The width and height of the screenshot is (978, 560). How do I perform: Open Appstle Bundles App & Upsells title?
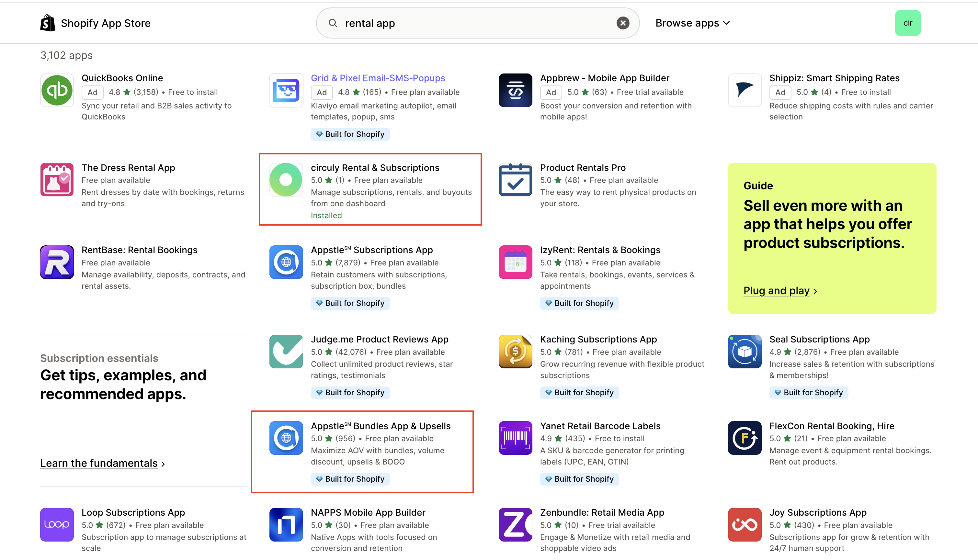click(381, 426)
